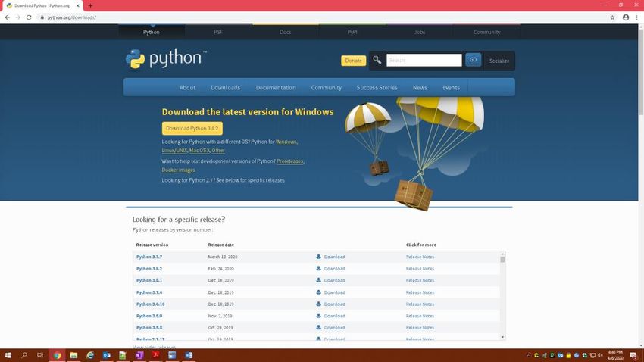Open the Windows Start menu
Screen dimensions: 644x362
[x=8, y=355]
